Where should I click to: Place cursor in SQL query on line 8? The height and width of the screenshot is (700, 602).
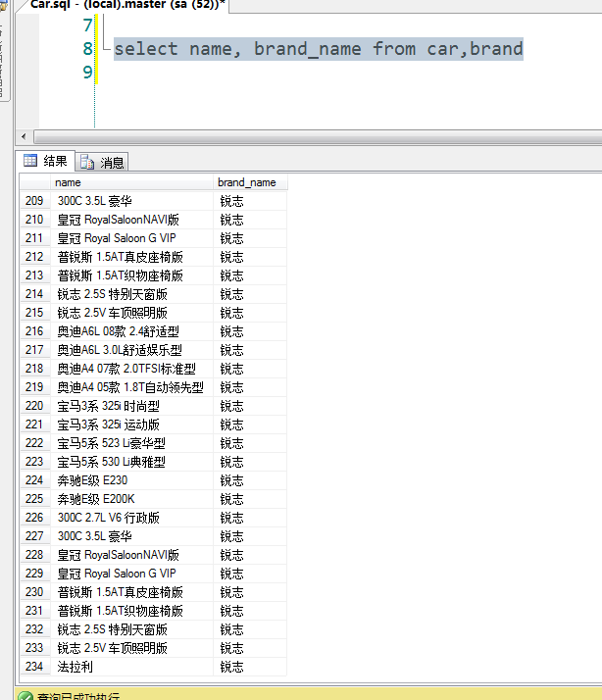pyautogui.click(x=319, y=49)
